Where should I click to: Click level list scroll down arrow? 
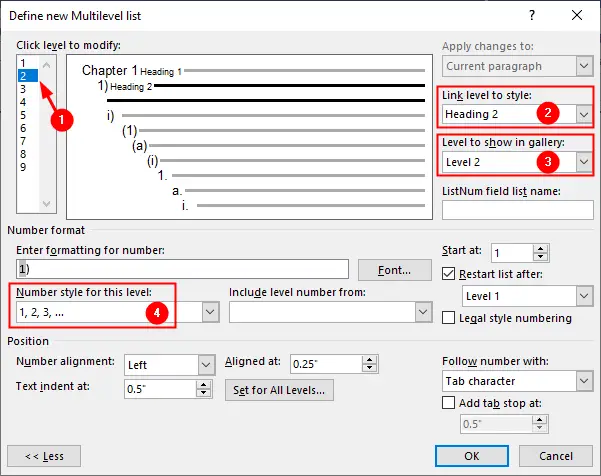point(47,204)
